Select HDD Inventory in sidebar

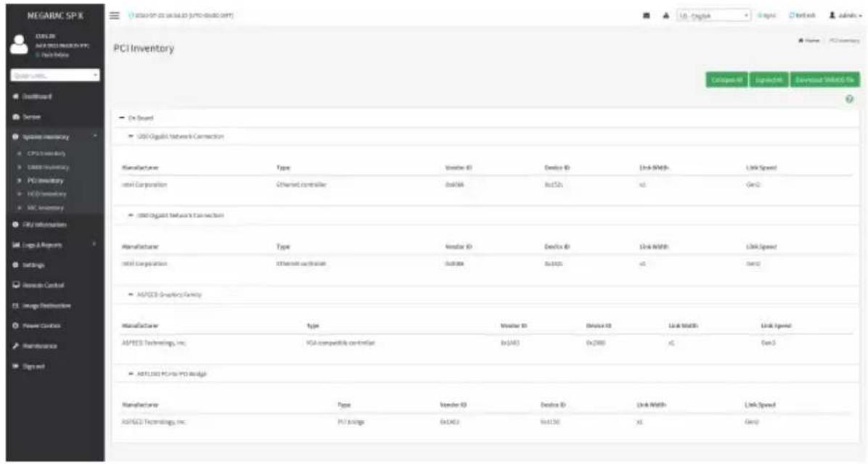[47, 194]
